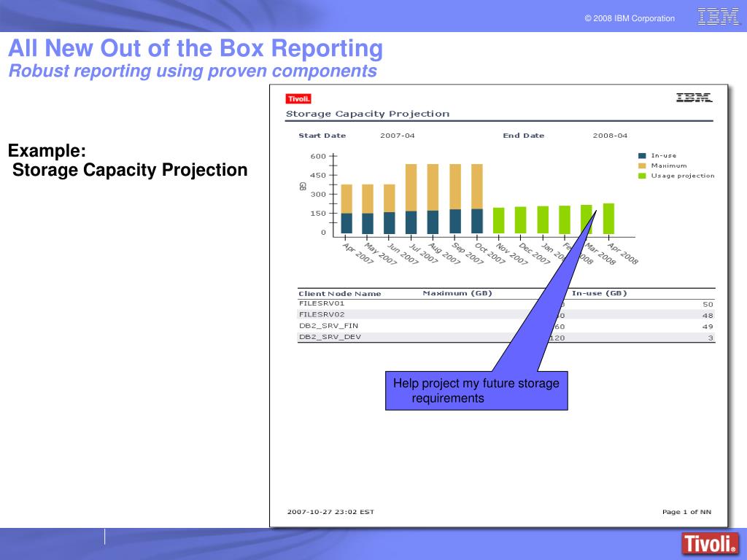The width and height of the screenshot is (747, 560).
Task: Click the blue storage requirements callout box
Action: [476, 391]
